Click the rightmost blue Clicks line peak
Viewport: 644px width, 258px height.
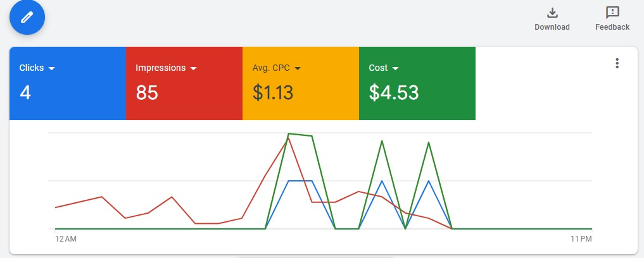429,181
